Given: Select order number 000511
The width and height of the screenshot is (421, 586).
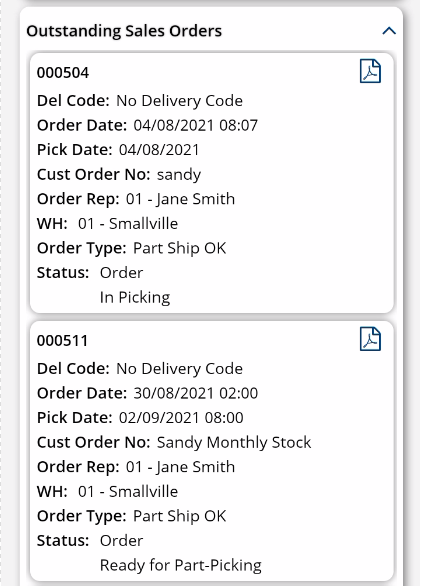Looking at the screenshot, I should 62,340.
